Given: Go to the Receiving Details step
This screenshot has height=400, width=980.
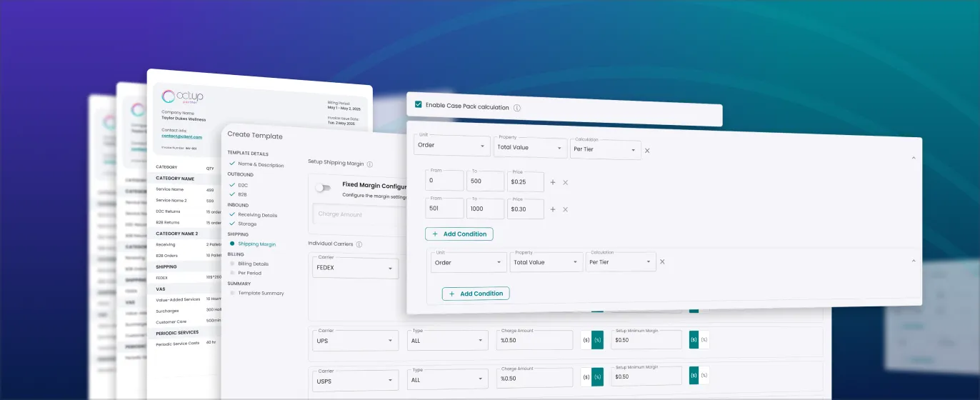Looking at the screenshot, I should pos(257,215).
